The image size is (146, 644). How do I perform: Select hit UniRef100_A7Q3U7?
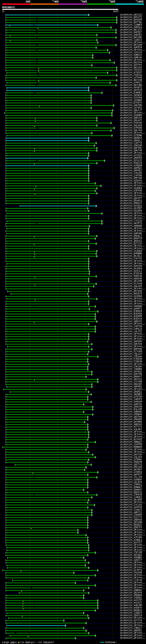[131, 72]
